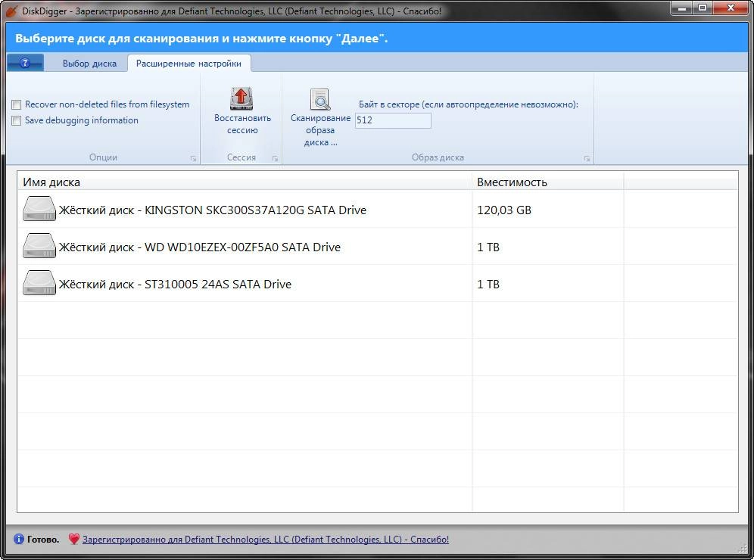754x560 pixels.
Task: Sort by the Вместимость column header
Action: click(x=547, y=182)
